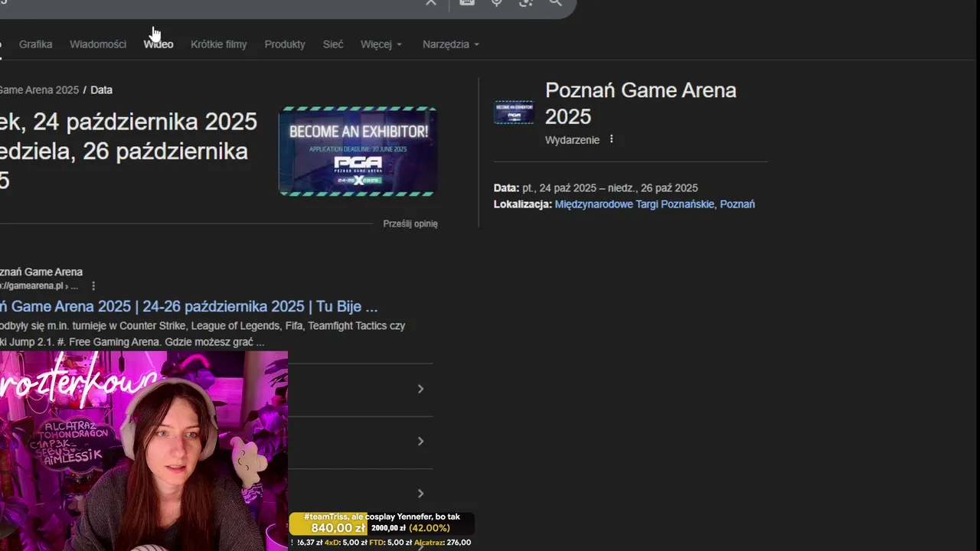
Task: Click the Poznań Game Arena 2025 panel title
Action: (x=641, y=103)
